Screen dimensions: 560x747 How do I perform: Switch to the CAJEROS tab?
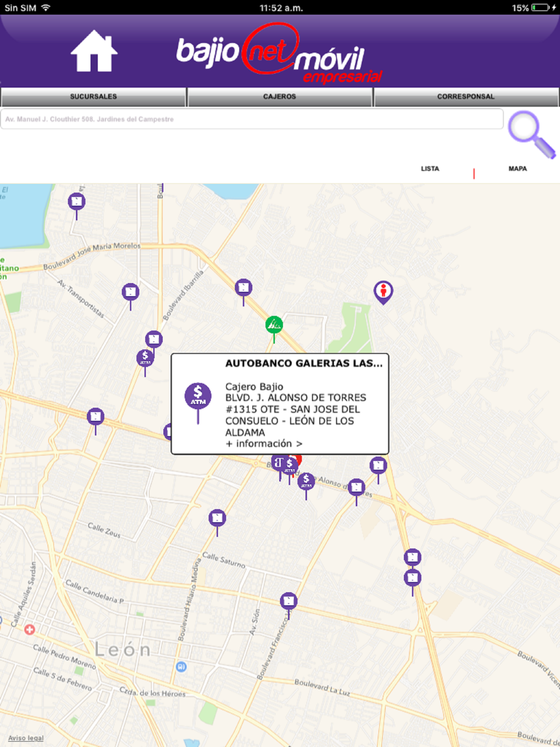tap(279, 97)
